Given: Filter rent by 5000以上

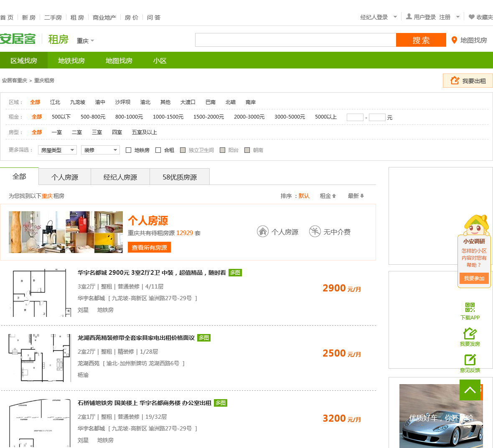Looking at the screenshot, I should click(x=326, y=117).
